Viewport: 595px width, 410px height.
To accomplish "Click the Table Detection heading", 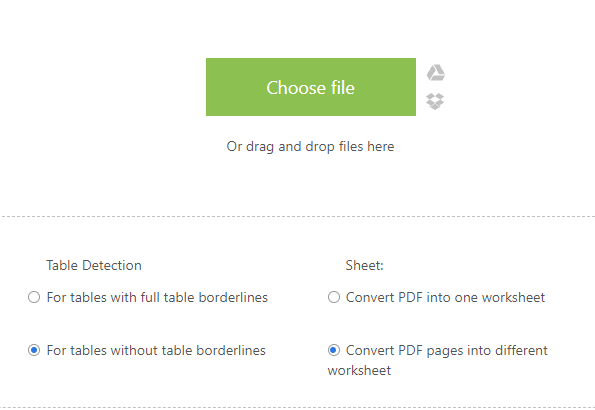I will 94,265.
